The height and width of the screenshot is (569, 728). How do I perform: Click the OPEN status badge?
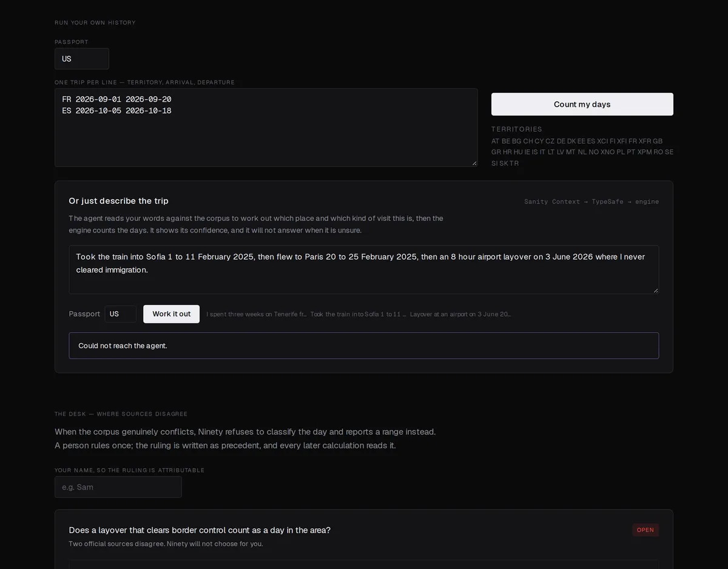pos(645,530)
